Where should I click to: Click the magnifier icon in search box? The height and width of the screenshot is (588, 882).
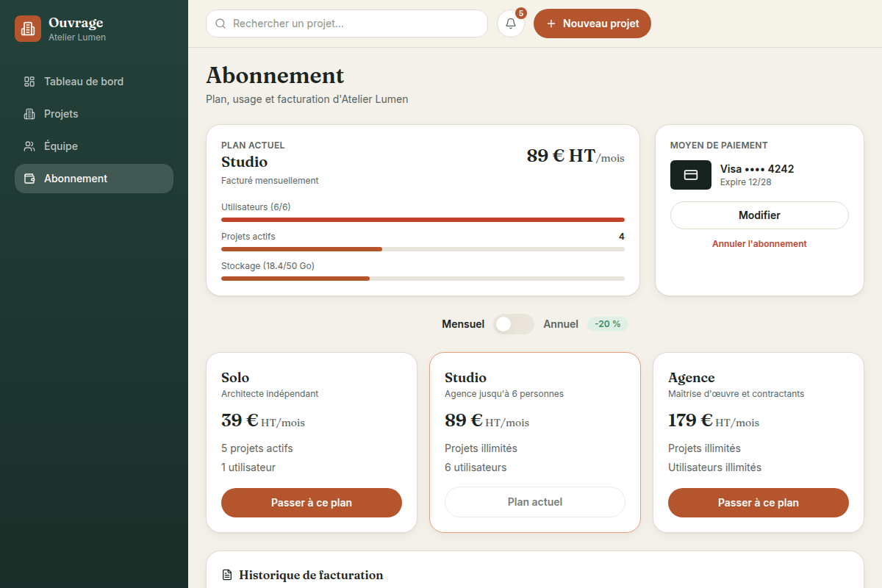point(220,24)
